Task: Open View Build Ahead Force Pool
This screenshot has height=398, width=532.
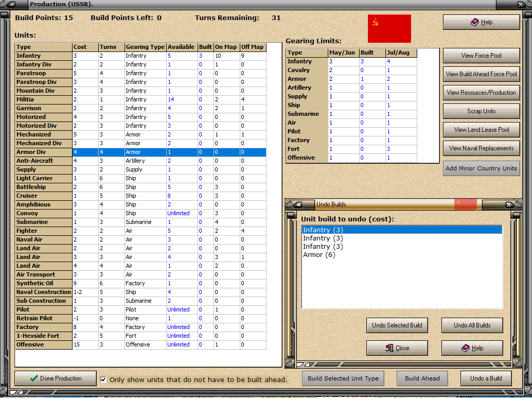Action: click(481, 74)
